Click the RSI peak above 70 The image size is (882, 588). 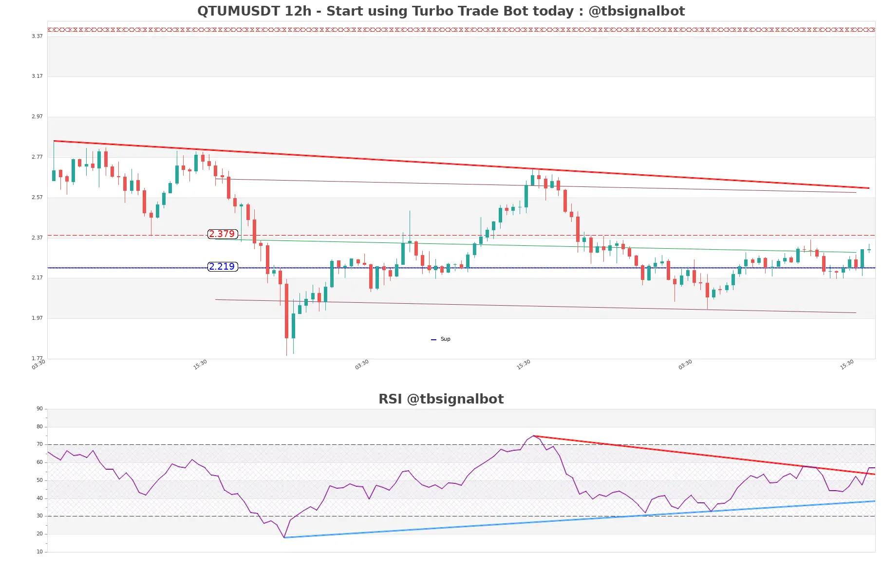(533, 436)
